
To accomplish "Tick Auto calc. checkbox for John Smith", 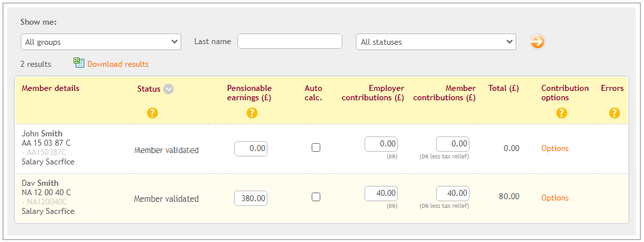I will (316, 147).
